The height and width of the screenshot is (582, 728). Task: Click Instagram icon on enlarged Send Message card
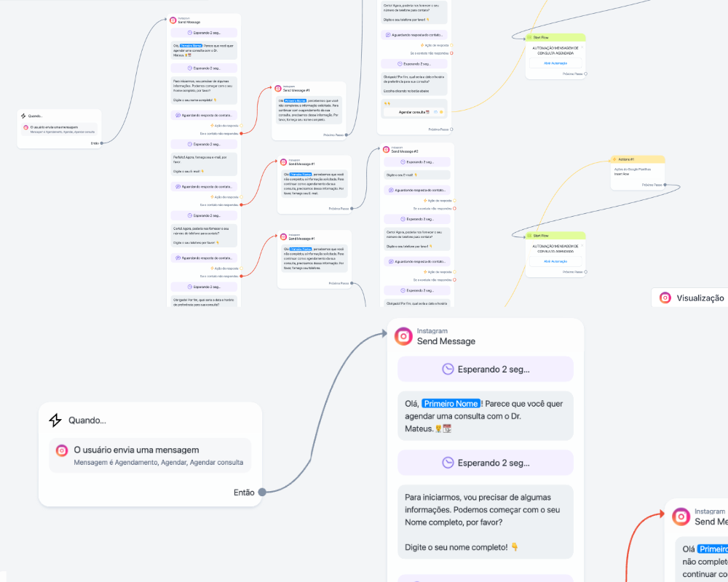point(403,336)
